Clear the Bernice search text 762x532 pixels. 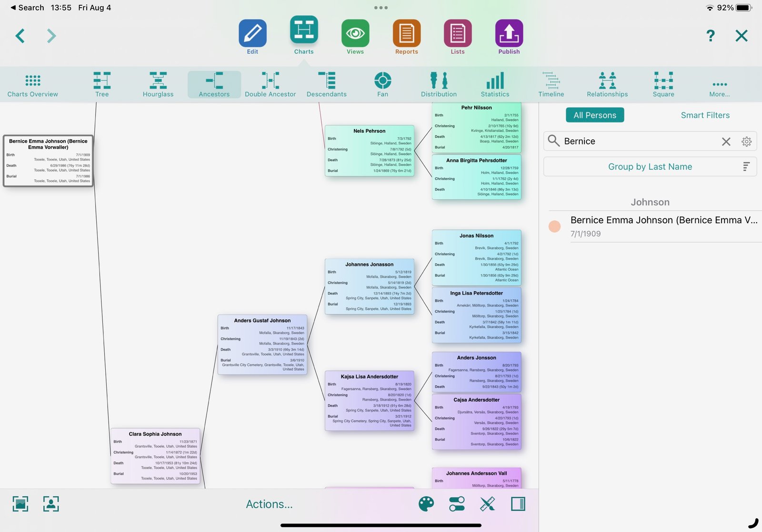pyautogui.click(x=726, y=141)
